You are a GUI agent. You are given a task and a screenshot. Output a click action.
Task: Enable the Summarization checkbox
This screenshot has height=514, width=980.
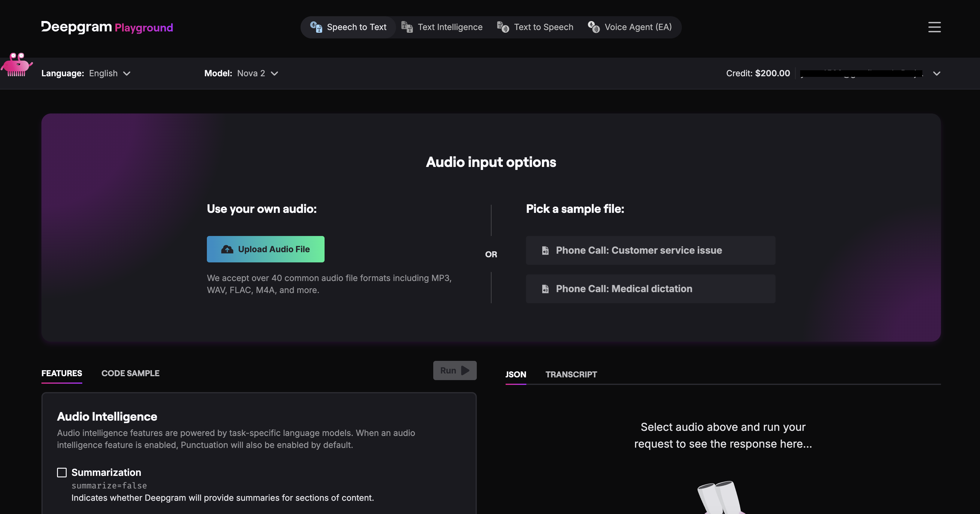(62, 473)
